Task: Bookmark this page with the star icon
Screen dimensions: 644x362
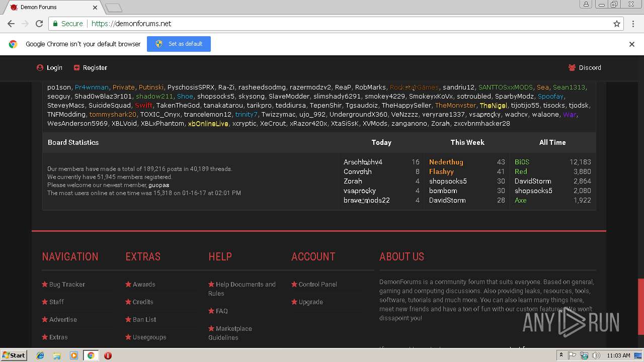Action: (617, 24)
